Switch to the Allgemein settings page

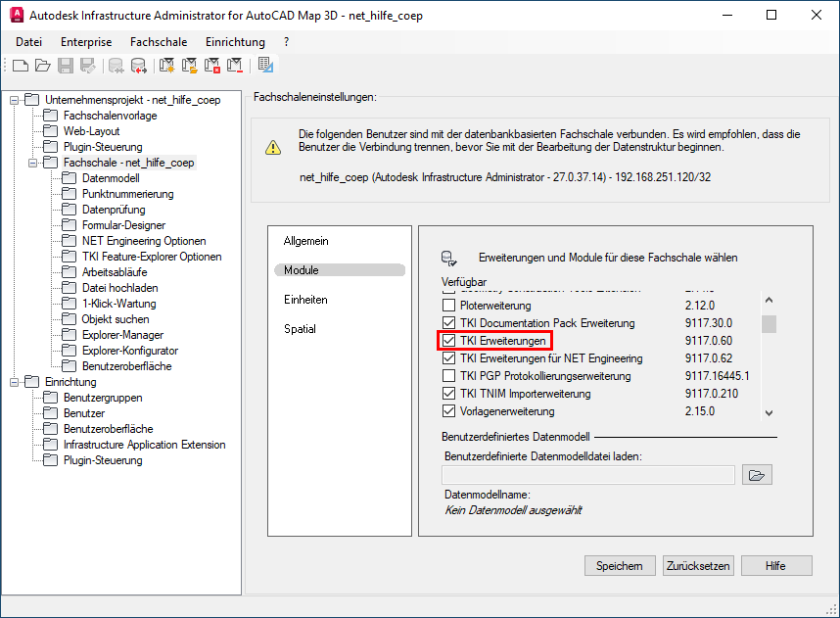coord(305,241)
